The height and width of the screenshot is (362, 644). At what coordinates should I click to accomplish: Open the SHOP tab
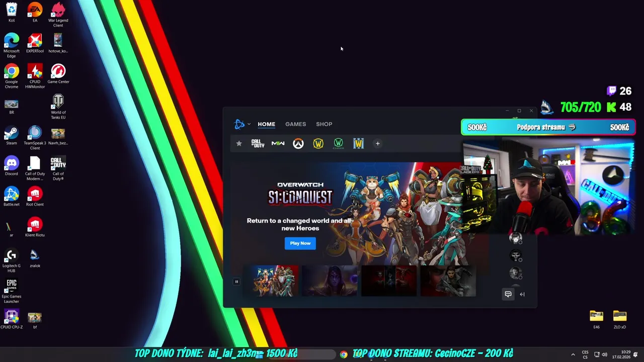324,124
